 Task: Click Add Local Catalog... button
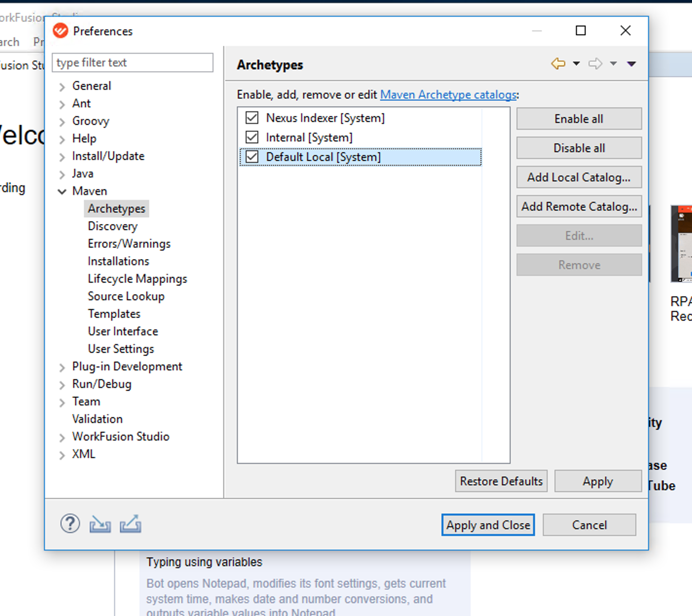click(x=579, y=177)
